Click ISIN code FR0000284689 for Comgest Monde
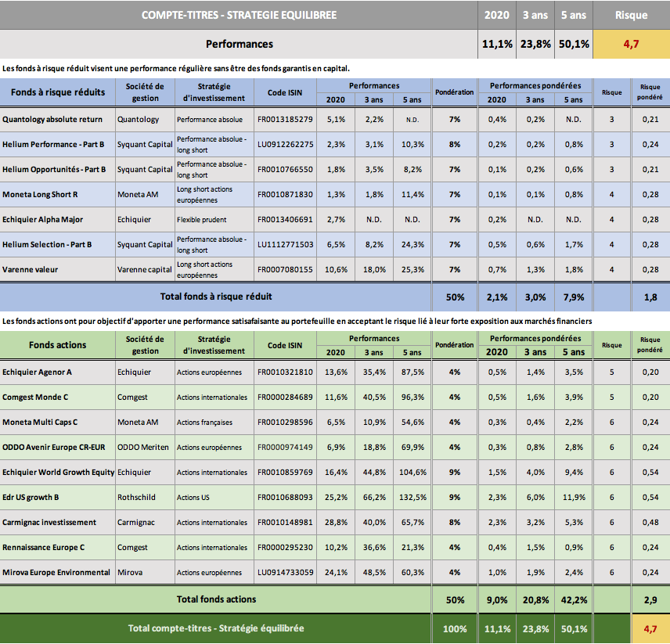The width and height of the screenshot is (670, 644). [x=284, y=398]
